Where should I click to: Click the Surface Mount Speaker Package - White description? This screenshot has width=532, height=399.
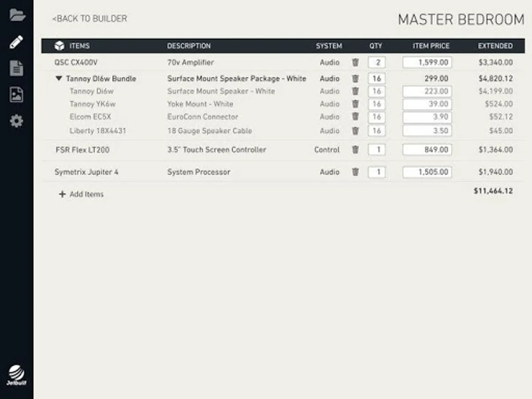(x=237, y=78)
